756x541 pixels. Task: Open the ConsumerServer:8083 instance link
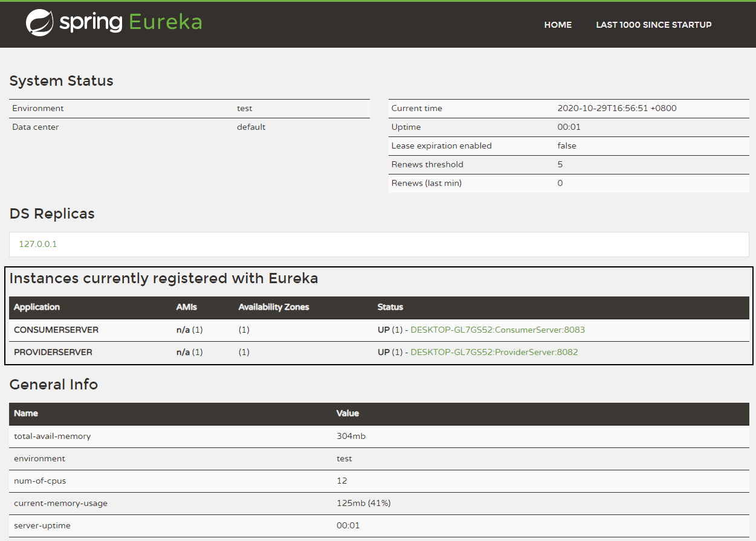click(x=497, y=330)
